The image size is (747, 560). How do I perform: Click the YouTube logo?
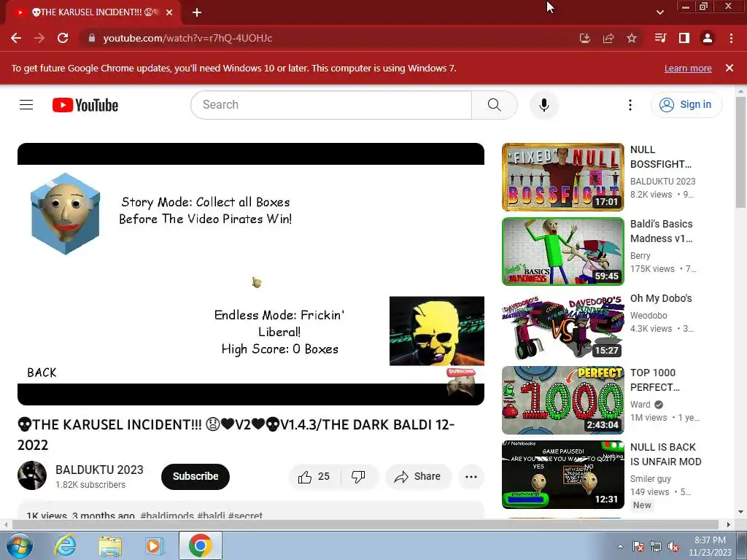(x=85, y=105)
